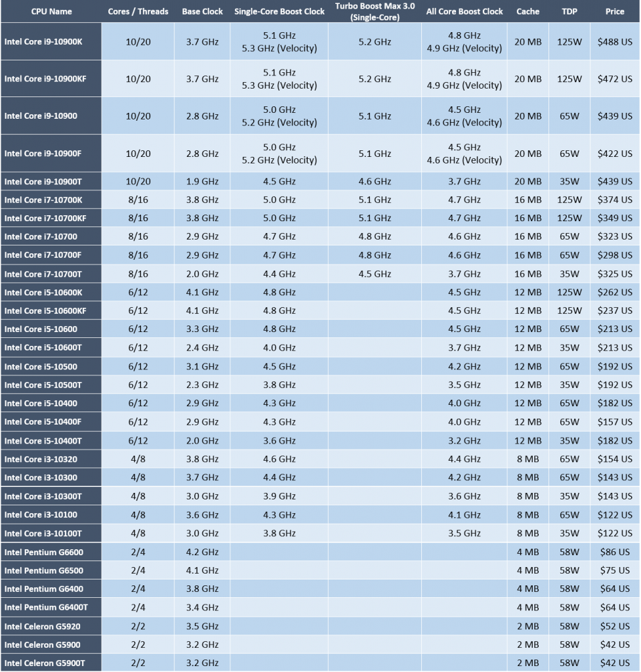Click the CPU Name column header
The width and height of the screenshot is (641, 672).
tap(51, 12)
